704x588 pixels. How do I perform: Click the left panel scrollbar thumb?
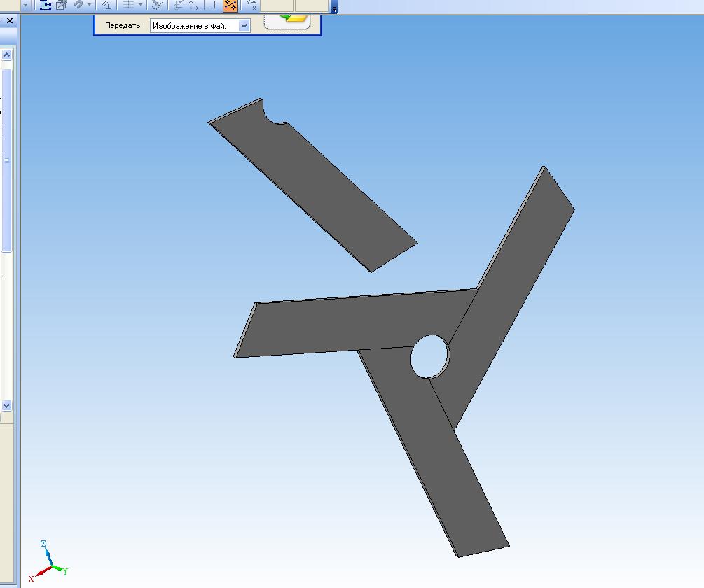[x=7, y=160]
